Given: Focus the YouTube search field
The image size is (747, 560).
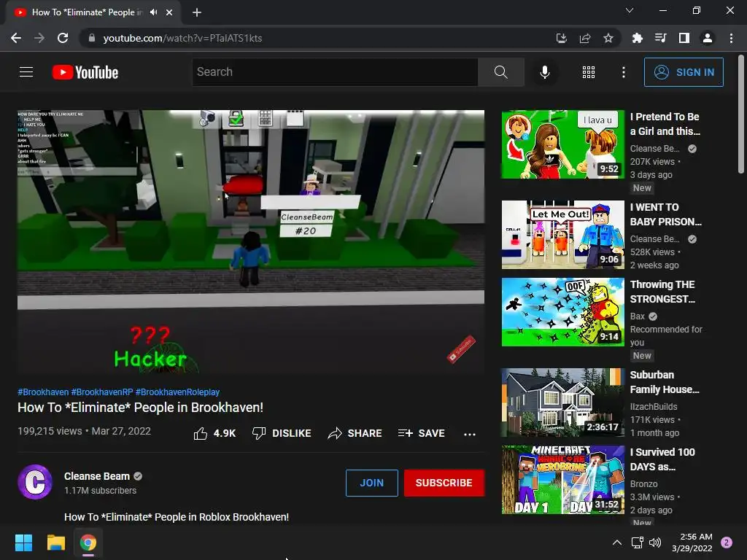Looking at the screenshot, I should coord(335,72).
